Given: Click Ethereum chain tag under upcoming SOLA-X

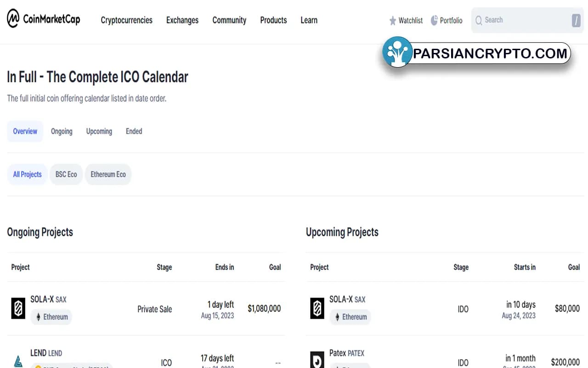Looking at the screenshot, I should coord(351,317).
